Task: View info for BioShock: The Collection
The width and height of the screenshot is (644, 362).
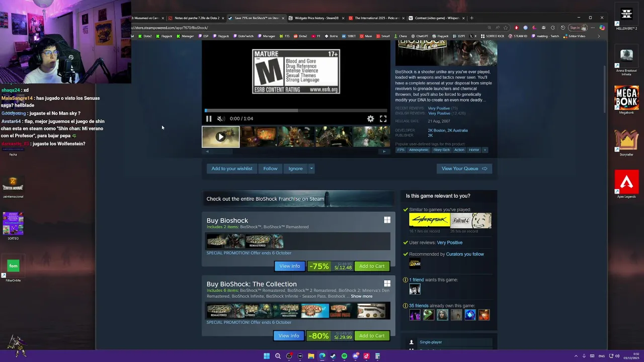Action: (x=289, y=335)
